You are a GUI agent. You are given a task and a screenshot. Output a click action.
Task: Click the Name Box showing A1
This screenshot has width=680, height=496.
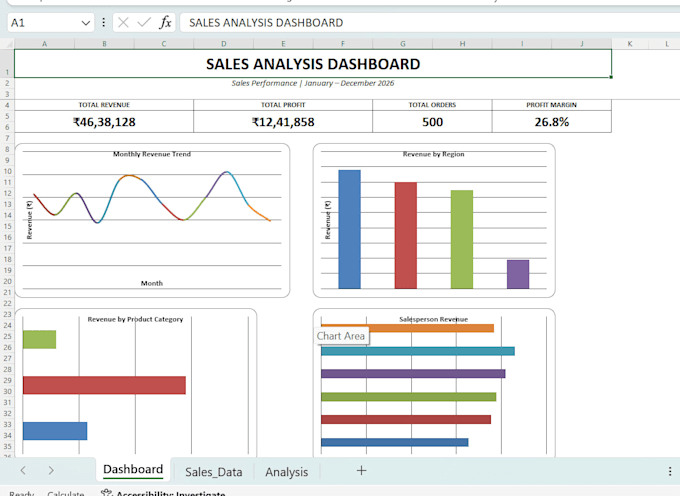coord(51,23)
